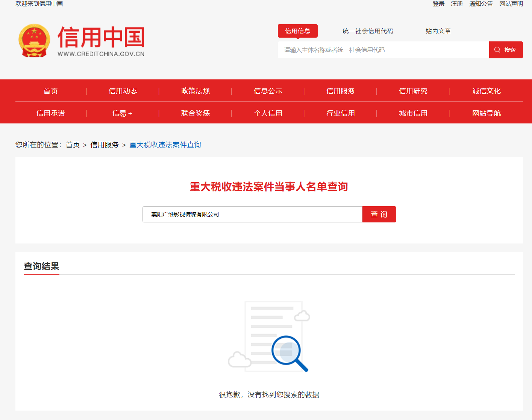Viewport: 532px width, 420px height.
Task: Select the 信用信息 search tab
Action: (x=297, y=31)
